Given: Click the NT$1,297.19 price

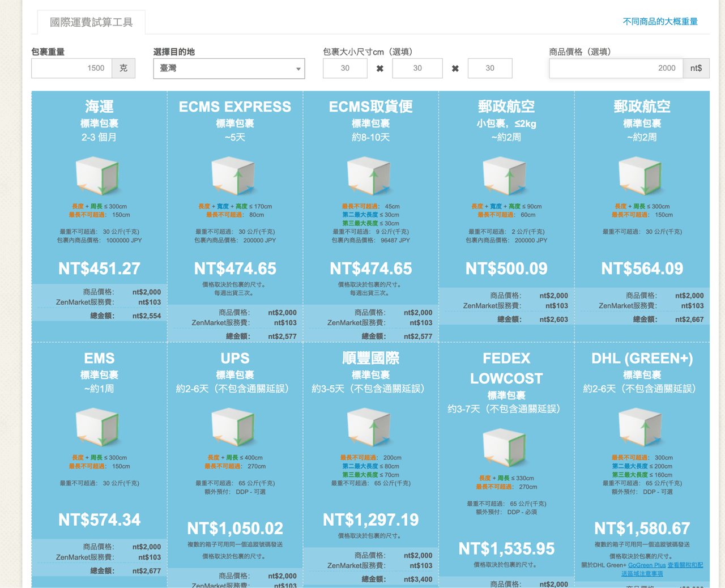Looking at the screenshot, I should [x=371, y=520].
